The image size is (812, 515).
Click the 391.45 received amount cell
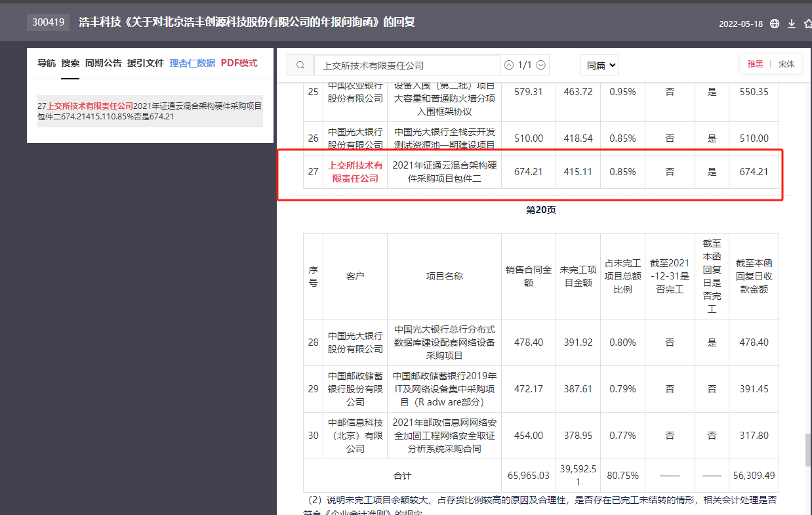[x=754, y=389]
